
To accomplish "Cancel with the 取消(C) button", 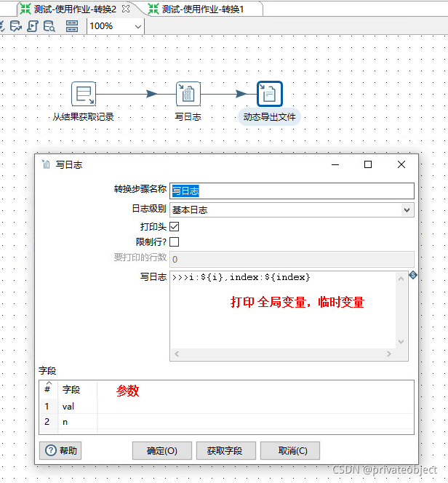I will pos(290,451).
